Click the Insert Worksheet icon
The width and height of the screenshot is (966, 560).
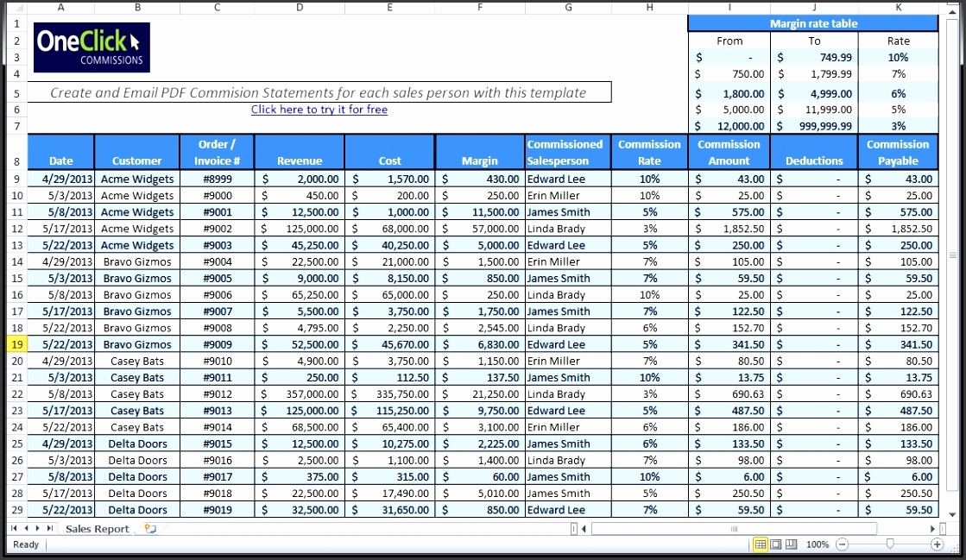pyautogui.click(x=150, y=528)
